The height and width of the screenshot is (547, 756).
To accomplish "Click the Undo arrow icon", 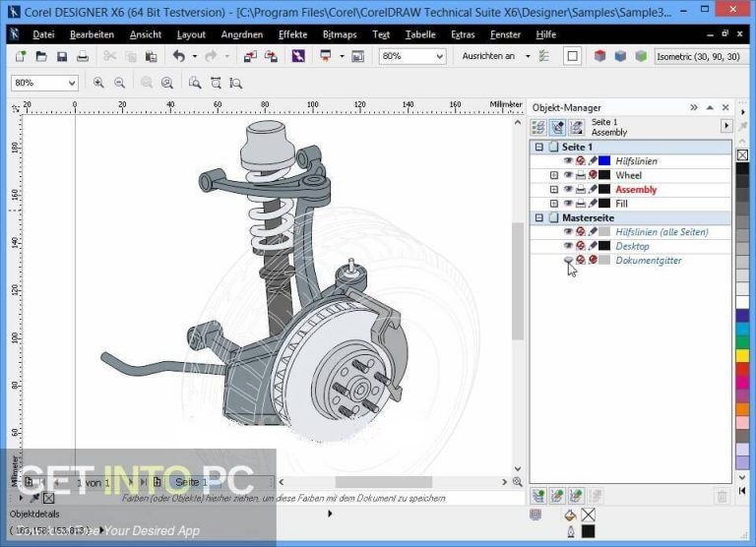I will coord(179,56).
